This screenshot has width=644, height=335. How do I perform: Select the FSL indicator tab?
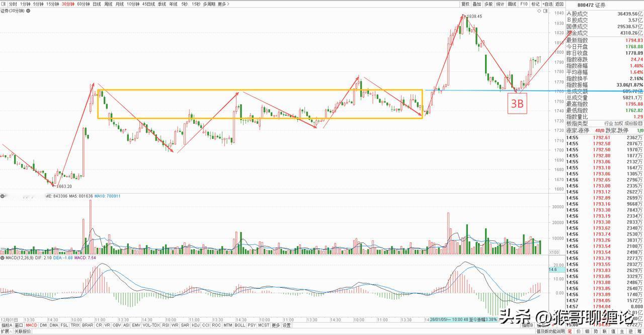64,325
